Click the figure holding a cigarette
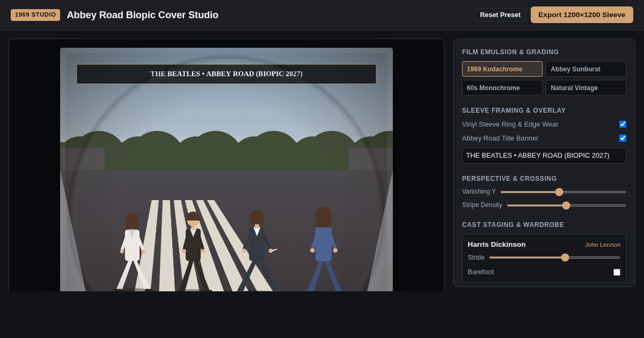Screen dimensions: 644x338 [258, 251]
